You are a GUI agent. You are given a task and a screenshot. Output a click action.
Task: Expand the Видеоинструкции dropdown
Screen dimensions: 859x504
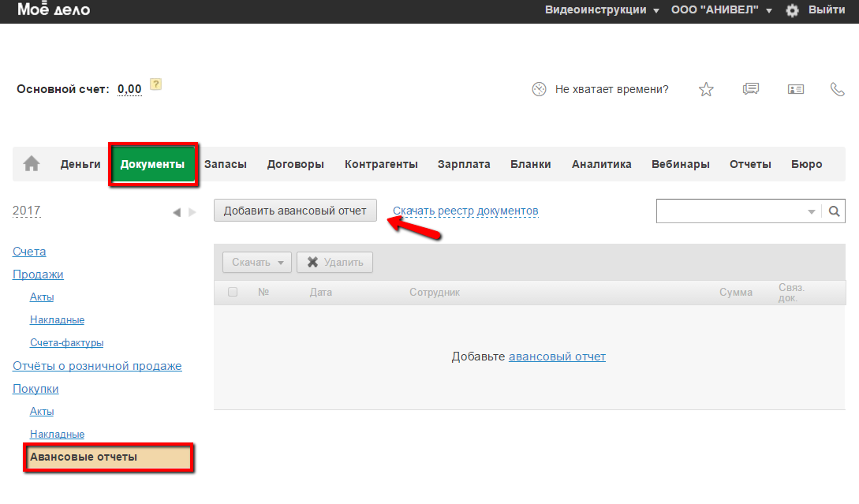coord(602,10)
